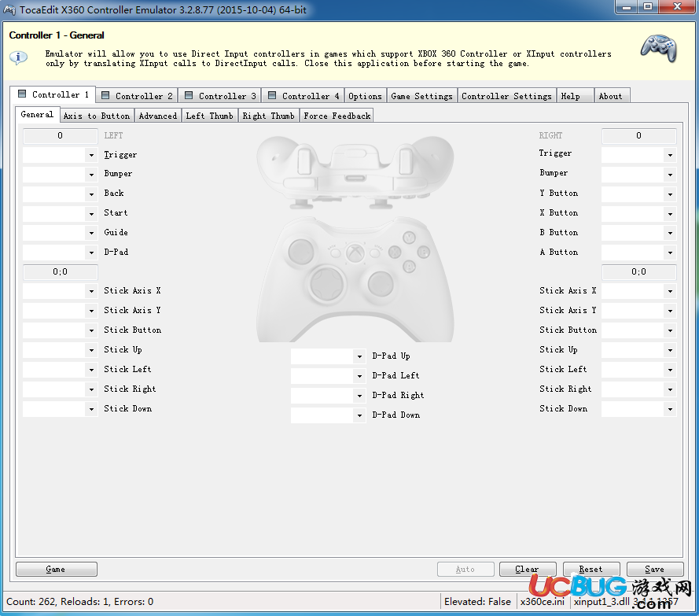
Task: Switch to the Controller 3 tab
Action: pos(220,96)
